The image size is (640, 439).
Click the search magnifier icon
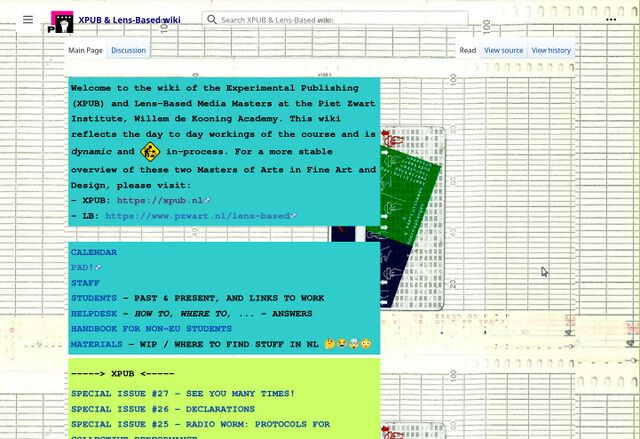pos(211,19)
